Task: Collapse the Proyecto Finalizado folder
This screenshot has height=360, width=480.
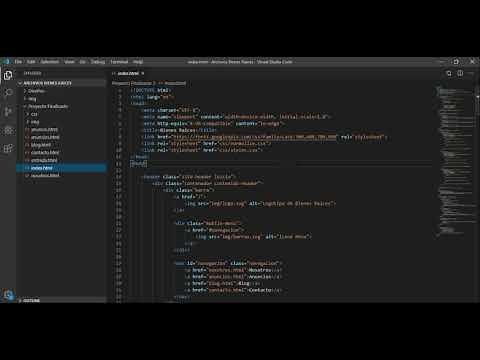Action: click(61, 106)
